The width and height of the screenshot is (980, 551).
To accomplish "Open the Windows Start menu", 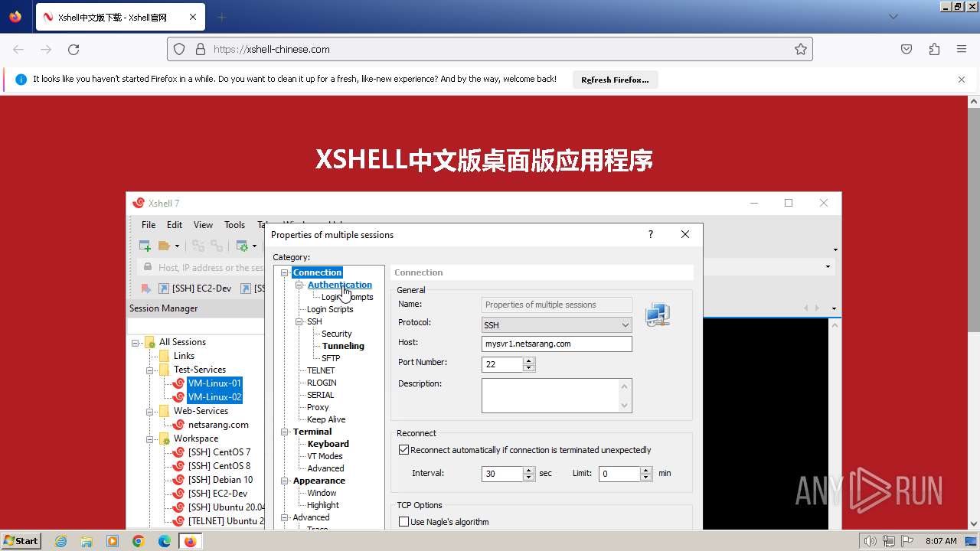I will [21, 541].
